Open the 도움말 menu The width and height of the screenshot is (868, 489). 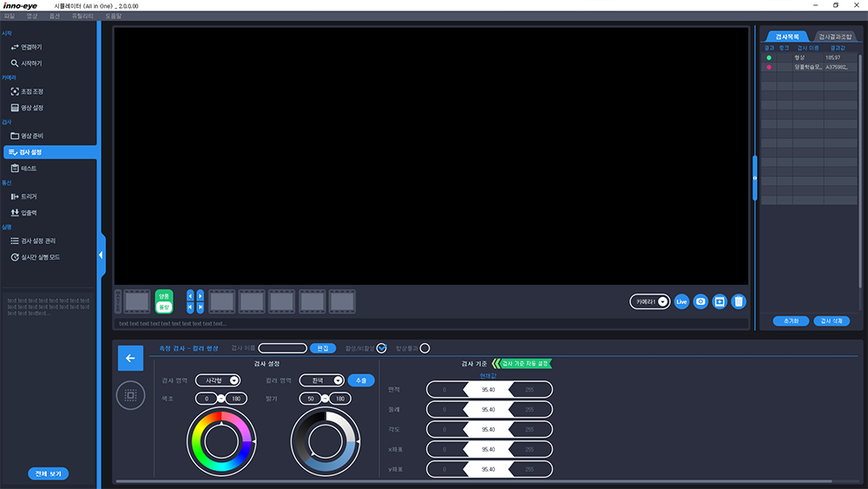pyautogui.click(x=114, y=16)
